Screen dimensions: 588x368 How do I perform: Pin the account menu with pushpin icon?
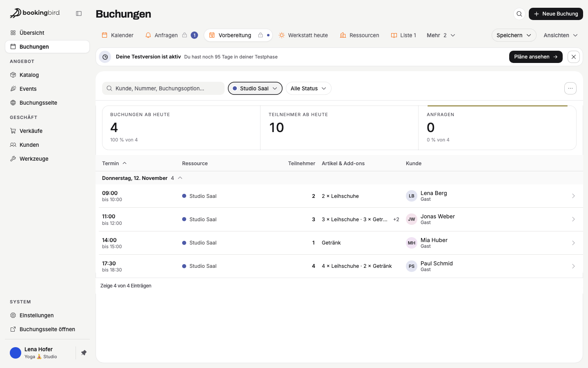coord(84,352)
